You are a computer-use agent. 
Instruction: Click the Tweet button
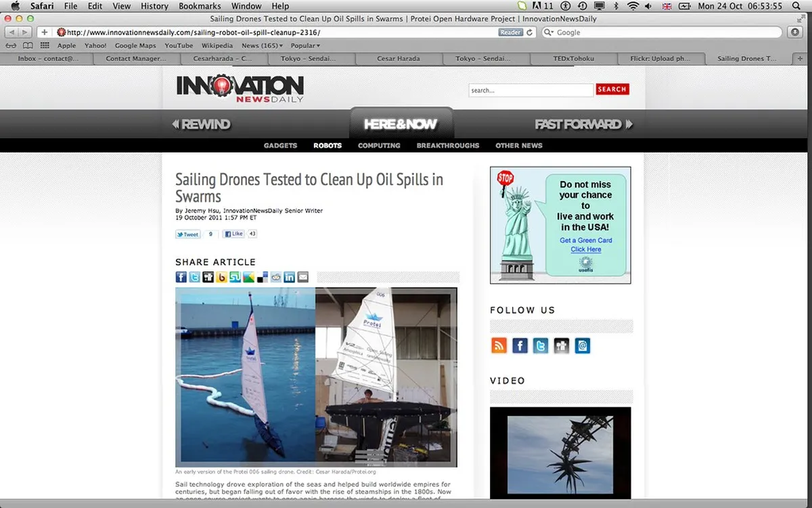(188, 234)
